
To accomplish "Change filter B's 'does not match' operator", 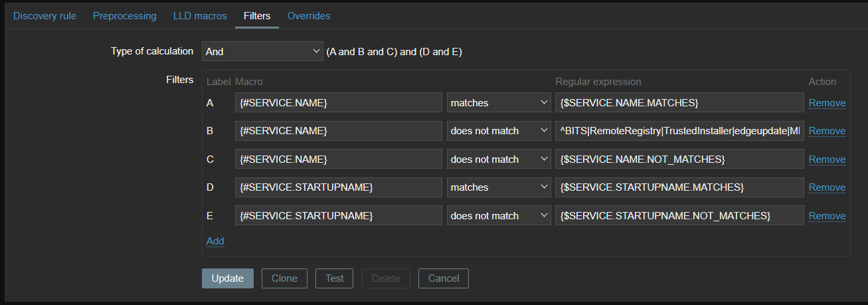I will 499,131.
